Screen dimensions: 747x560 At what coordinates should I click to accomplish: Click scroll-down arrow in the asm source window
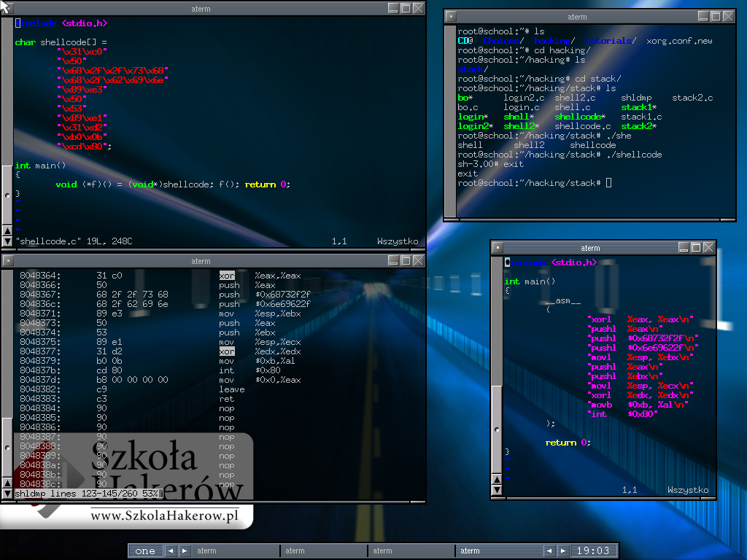click(497, 490)
